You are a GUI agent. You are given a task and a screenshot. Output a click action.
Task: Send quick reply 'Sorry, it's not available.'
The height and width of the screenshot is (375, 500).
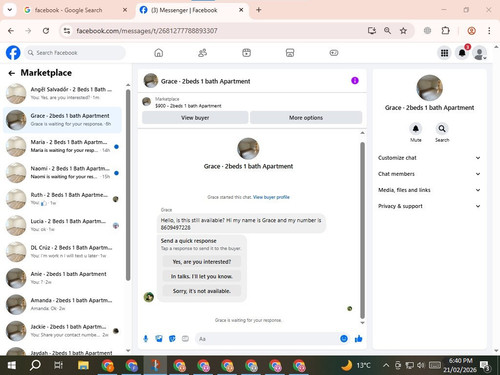click(x=202, y=291)
